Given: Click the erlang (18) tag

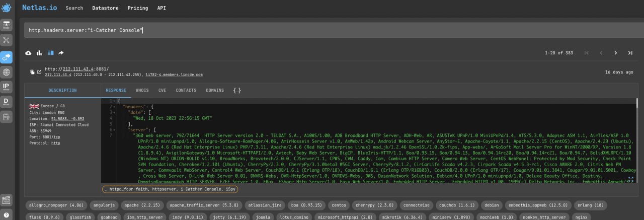Looking at the screenshot, I should tap(591, 205).
